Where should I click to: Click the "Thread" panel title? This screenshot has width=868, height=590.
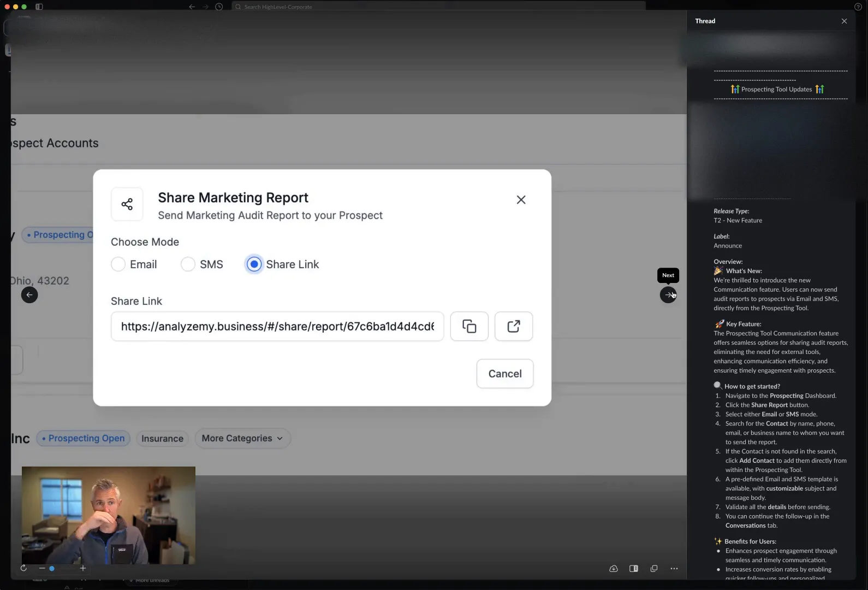click(x=705, y=21)
